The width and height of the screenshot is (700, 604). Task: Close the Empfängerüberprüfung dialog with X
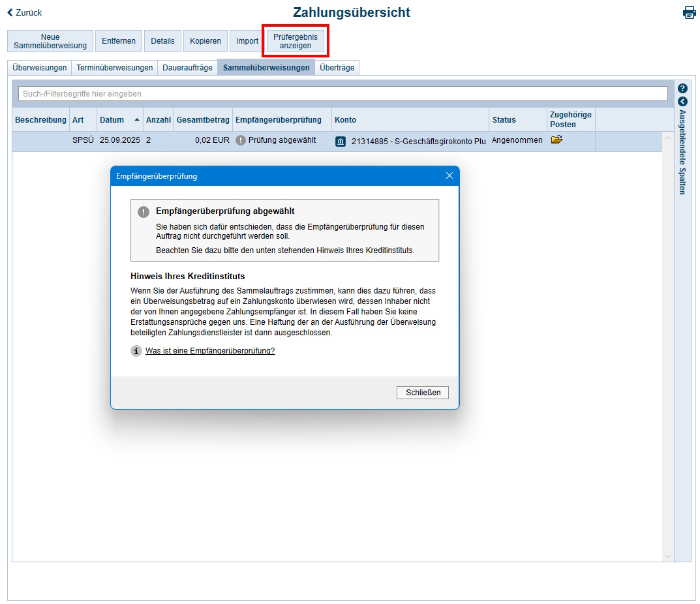449,176
